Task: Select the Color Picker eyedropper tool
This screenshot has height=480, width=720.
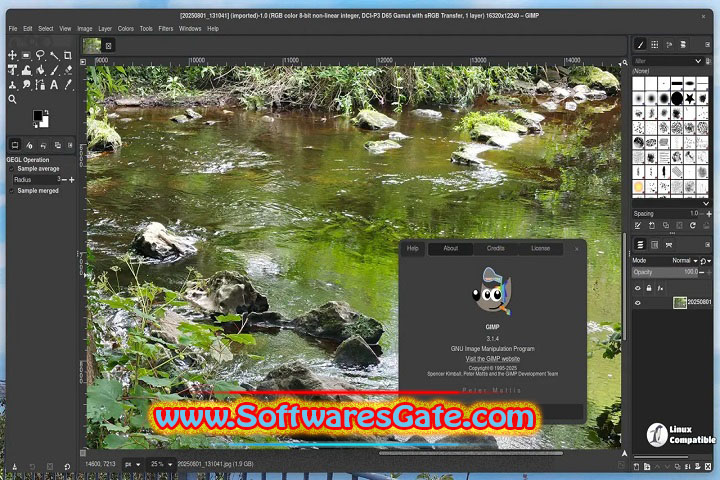Action: coord(68,85)
